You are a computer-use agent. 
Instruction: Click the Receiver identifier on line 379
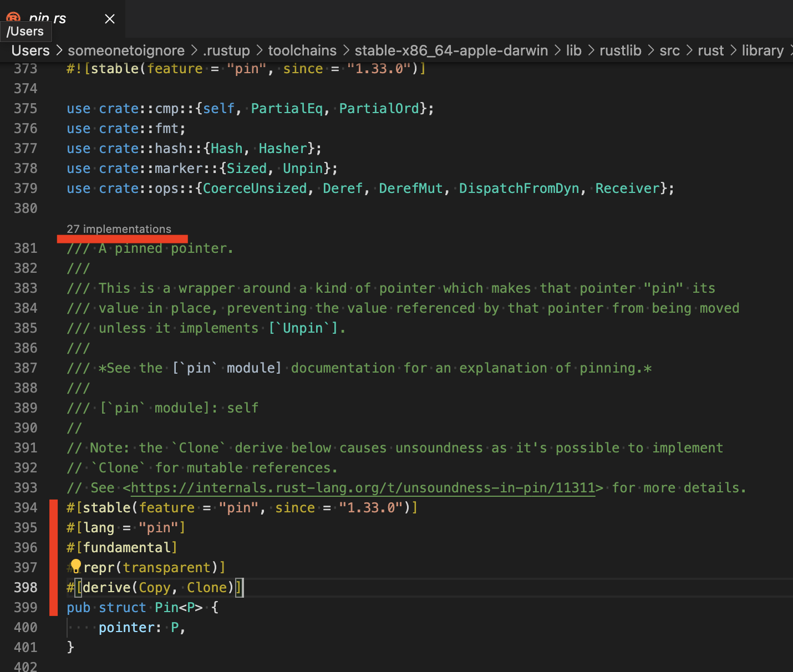[x=628, y=188]
